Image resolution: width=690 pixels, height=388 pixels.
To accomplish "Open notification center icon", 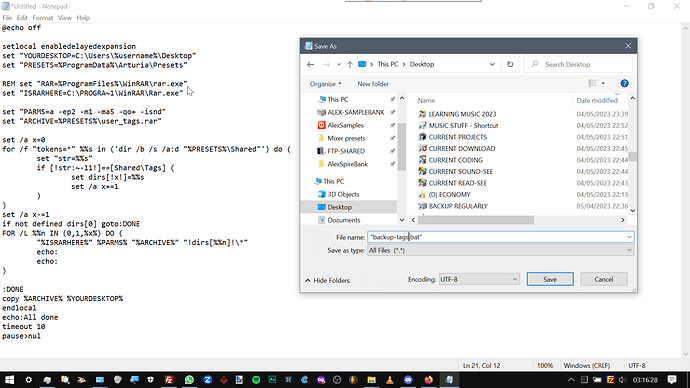I will pos(672,380).
